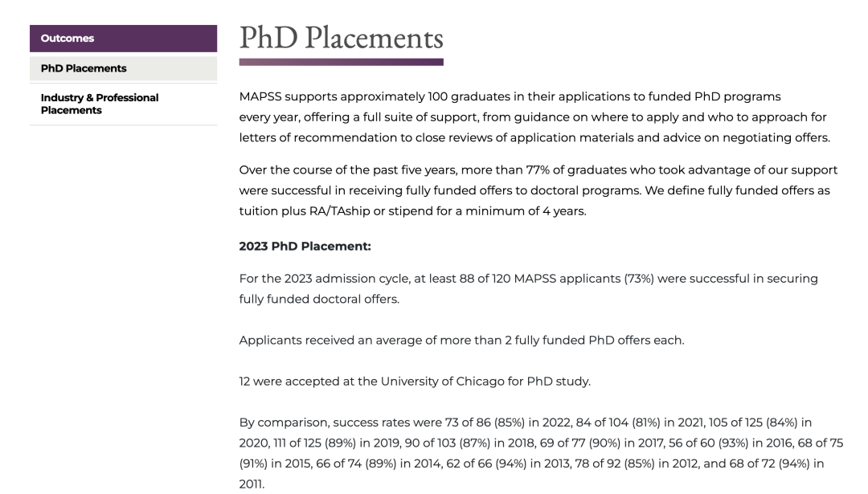Click "tuition plus RA/TAship" phrase
The height and width of the screenshot is (494, 868).
click(306, 211)
